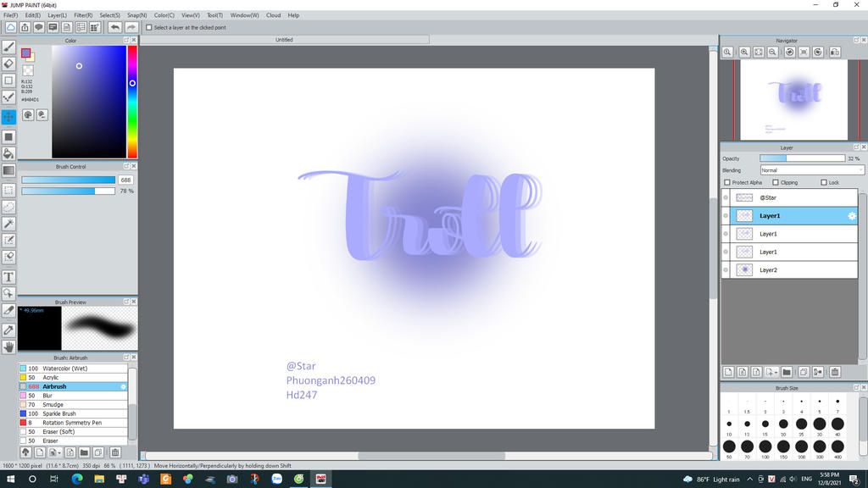Viewport: 868px width, 488px height.
Task: Click cloud download icon in Brush panel
Action: [x=25, y=452]
